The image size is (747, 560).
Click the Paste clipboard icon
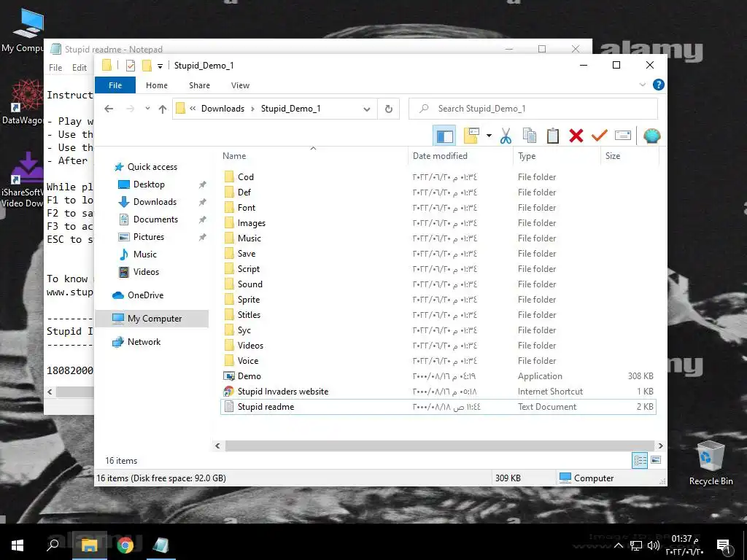coord(553,136)
